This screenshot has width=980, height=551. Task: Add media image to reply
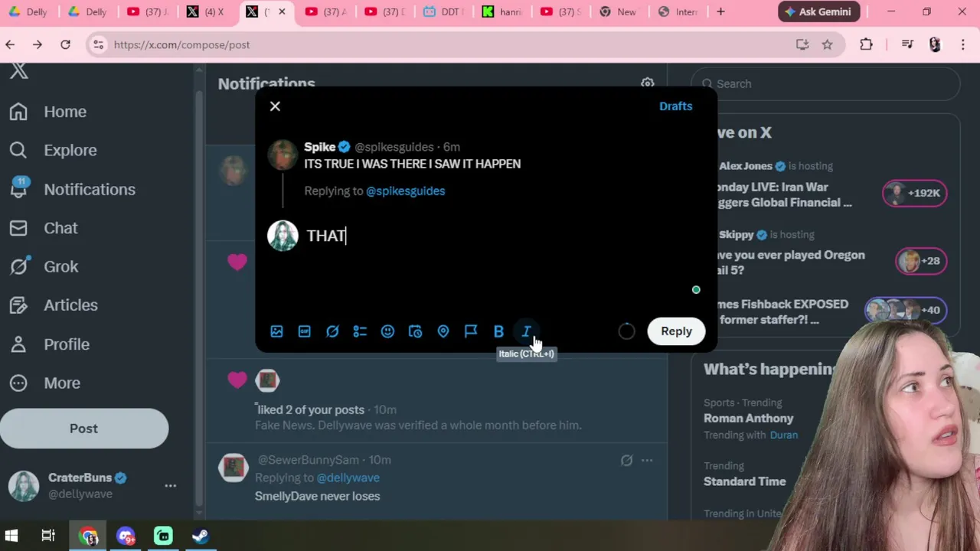276,331
